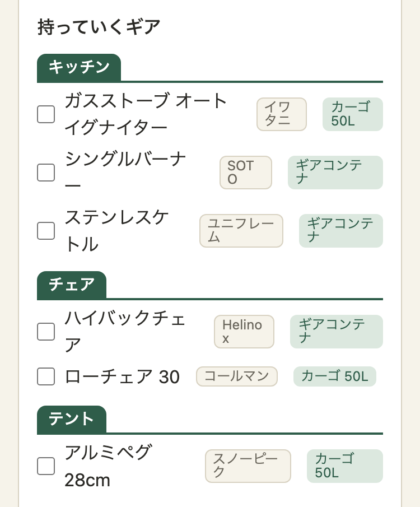Image resolution: width=420 pixels, height=507 pixels.
Task: Check off ステンレスケトル
Action: pos(46,231)
